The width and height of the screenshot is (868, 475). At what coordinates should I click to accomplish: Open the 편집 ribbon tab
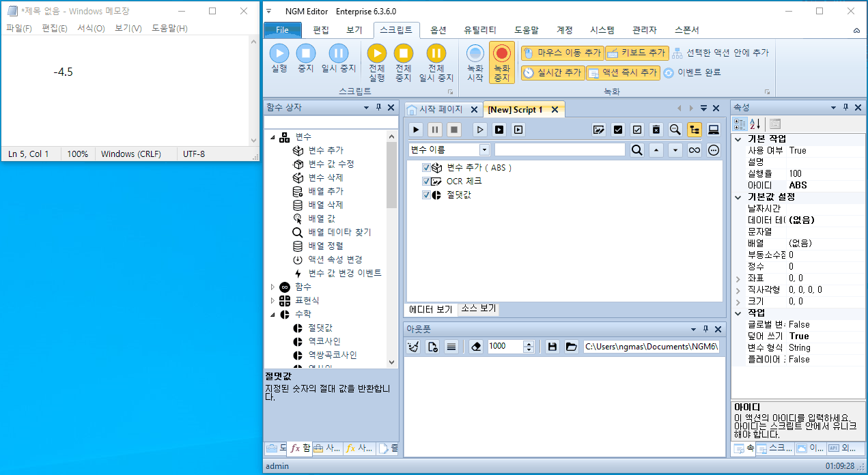click(321, 30)
